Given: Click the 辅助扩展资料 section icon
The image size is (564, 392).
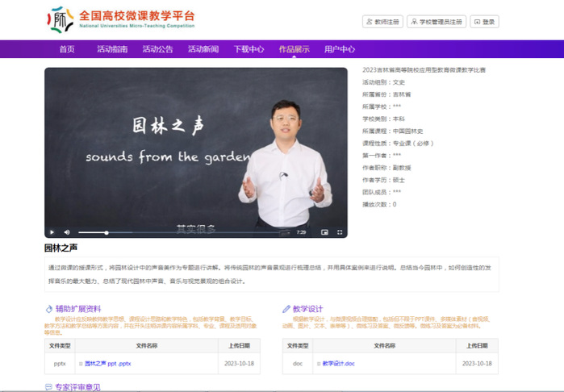Looking at the screenshot, I should click(x=49, y=309).
